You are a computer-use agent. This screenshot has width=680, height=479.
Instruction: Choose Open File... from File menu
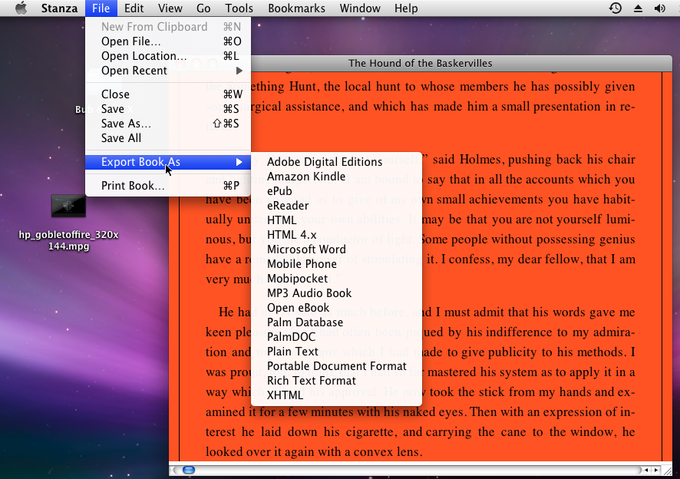click(168, 41)
